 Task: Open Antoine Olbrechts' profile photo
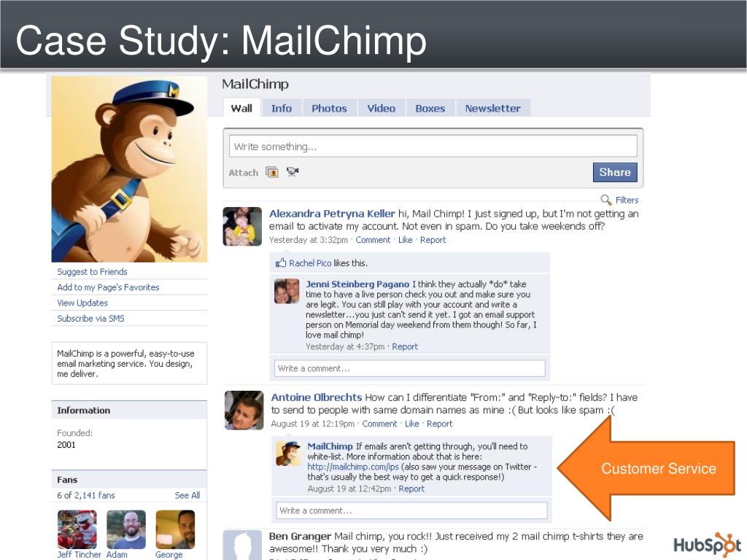pyautogui.click(x=244, y=410)
